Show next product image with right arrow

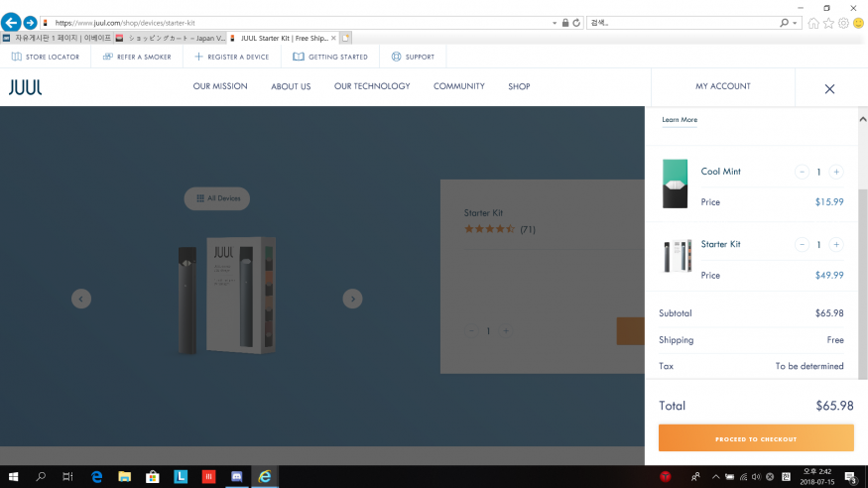coord(352,299)
